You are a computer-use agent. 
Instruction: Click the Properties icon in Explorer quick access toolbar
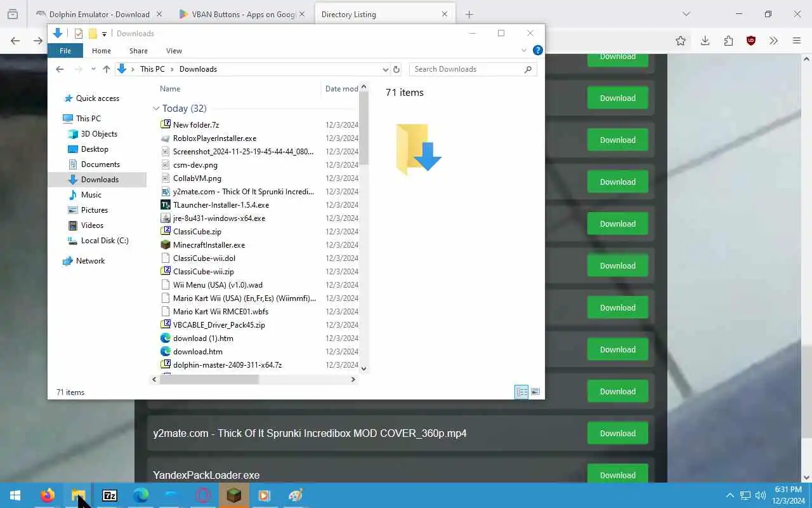coord(79,34)
